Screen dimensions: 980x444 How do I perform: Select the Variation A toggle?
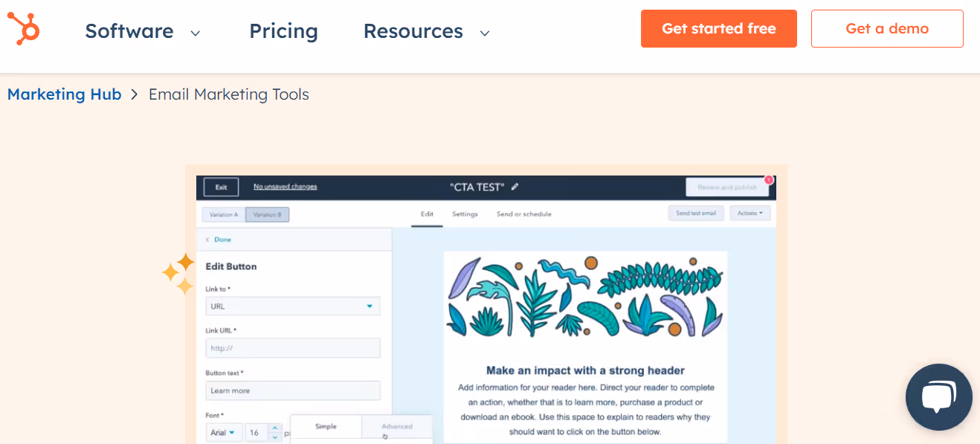pos(224,214)
